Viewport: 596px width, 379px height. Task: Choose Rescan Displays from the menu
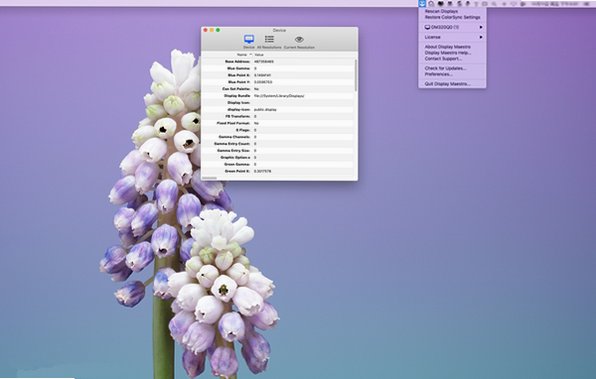click(x=441, y=11)
